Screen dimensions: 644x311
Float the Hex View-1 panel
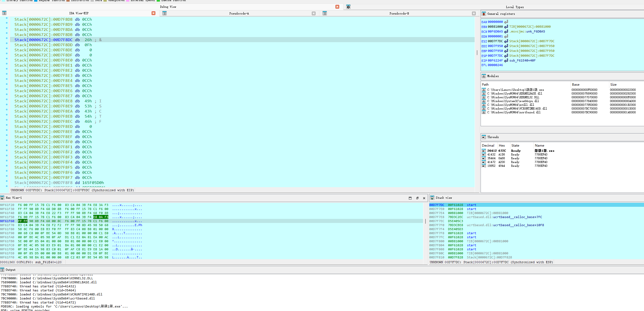[x=417, y=198]
